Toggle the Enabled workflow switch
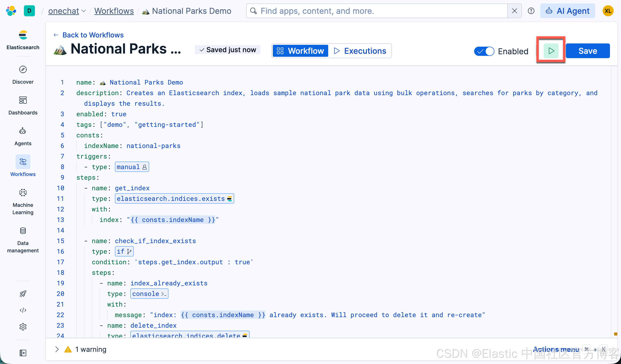The width and height of the screenshot is (621, 364). click(484, 51)
